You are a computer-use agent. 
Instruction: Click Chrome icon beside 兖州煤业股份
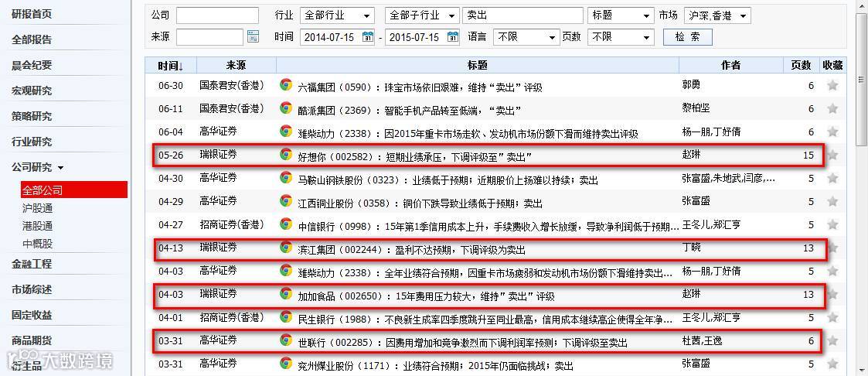286,364
